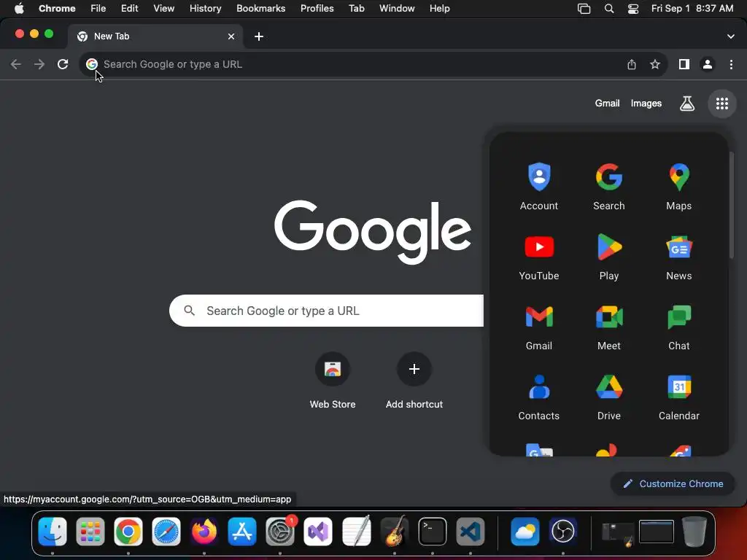Go back to the previous page
Image resolution: width=747 pixels, height=560 pixels.
tap(16, 64)
